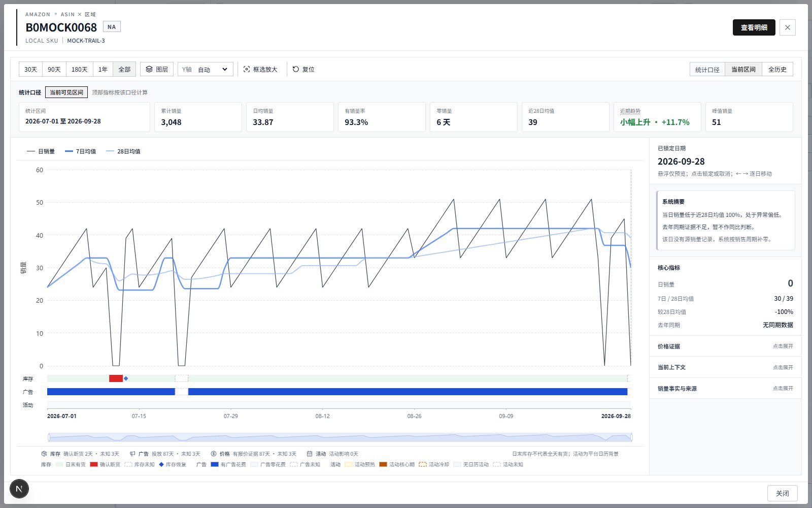Click the 库存 summary cube icon
Viewport: 812px width, 508px height.
[44, 454]
